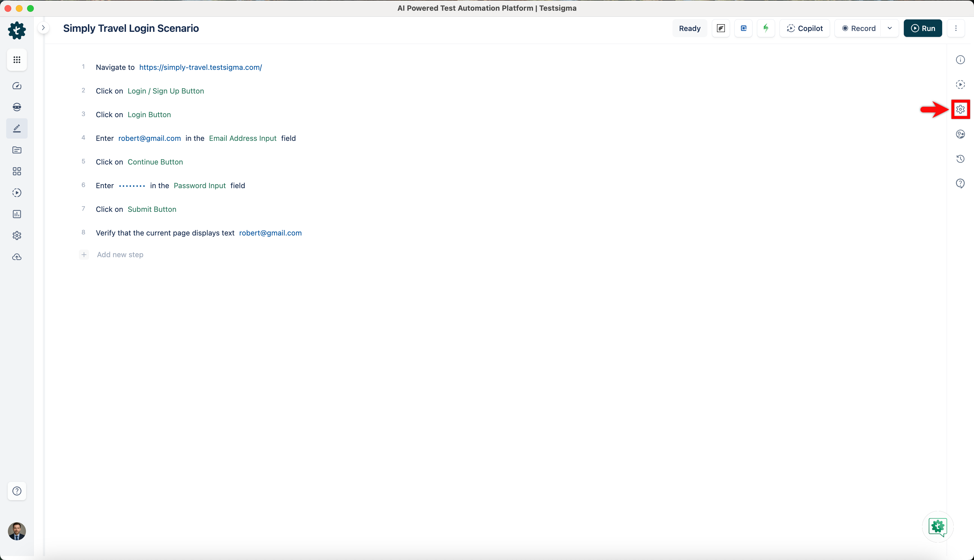Open the dashboard speedometer icon in sidebar

pyautogui.click(x=17, y=86)
